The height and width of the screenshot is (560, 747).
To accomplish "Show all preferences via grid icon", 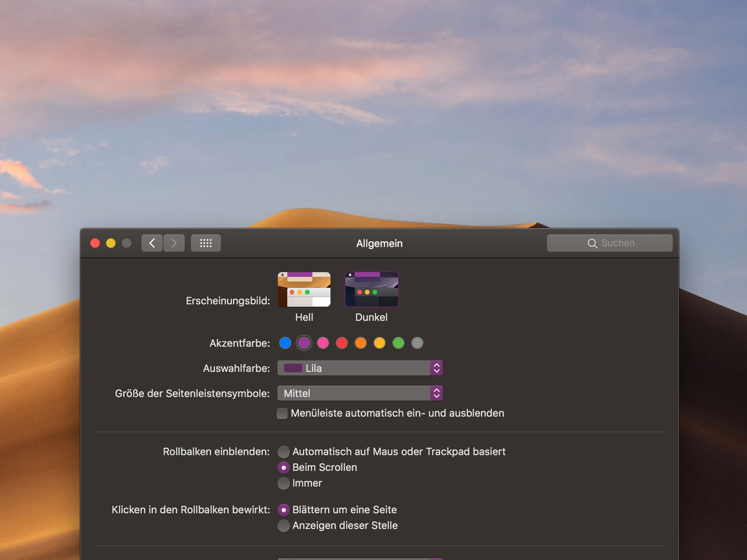I will (x=206, y=243).
